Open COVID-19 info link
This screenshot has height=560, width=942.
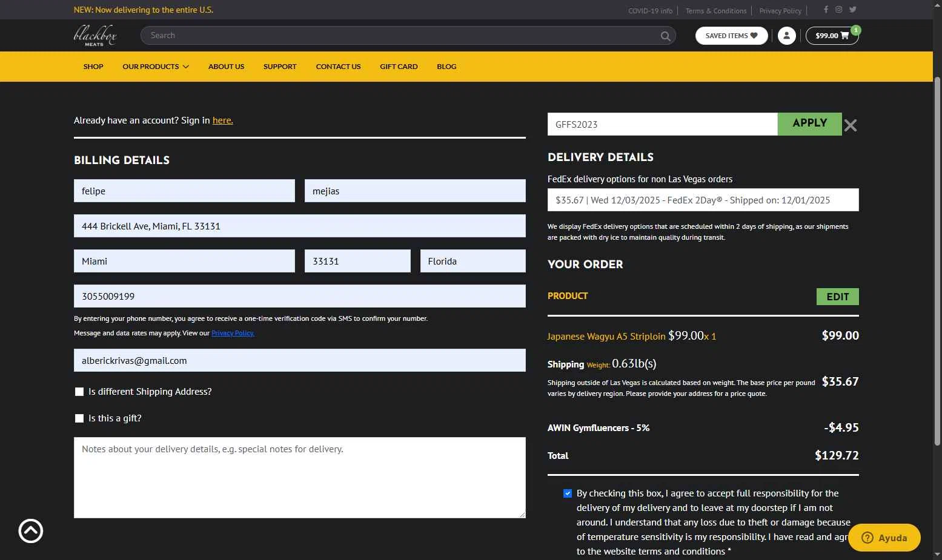(x=650, y=11)
